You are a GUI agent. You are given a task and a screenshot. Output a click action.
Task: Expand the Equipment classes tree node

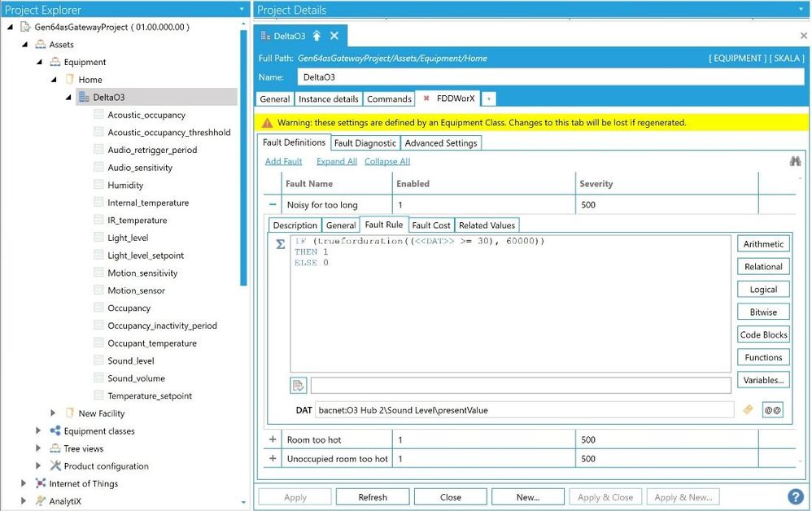click(38, 430)
